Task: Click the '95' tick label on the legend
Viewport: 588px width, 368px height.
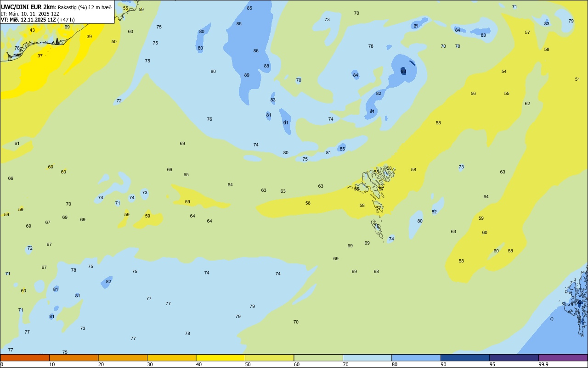Action: (492, 364)
